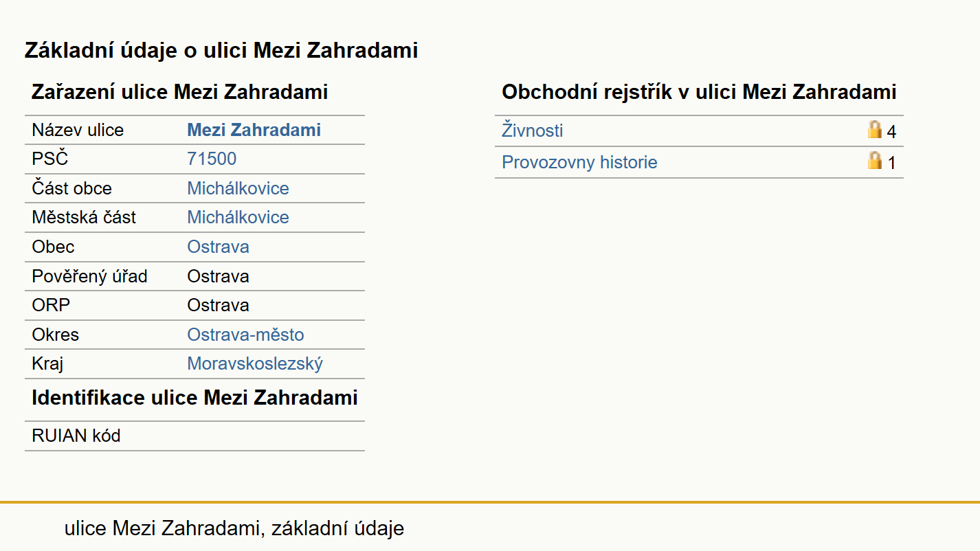Open Michálkovice link in Městská část row

[238, 217]
